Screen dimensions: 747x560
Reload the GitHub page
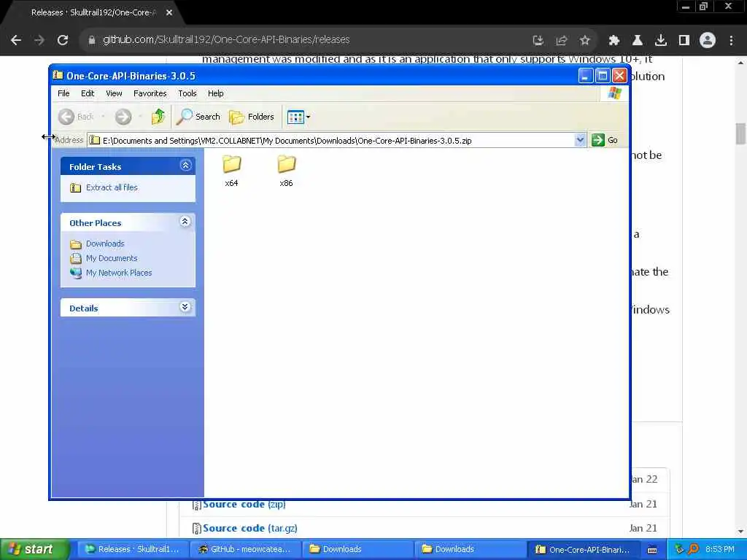(x=63, y=40)
